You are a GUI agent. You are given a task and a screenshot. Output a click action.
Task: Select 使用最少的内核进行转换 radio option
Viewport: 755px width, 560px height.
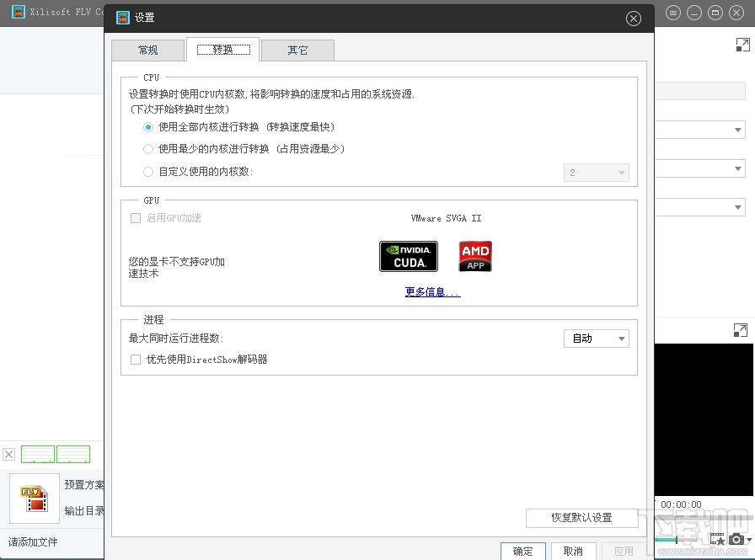tap(148, 149)
